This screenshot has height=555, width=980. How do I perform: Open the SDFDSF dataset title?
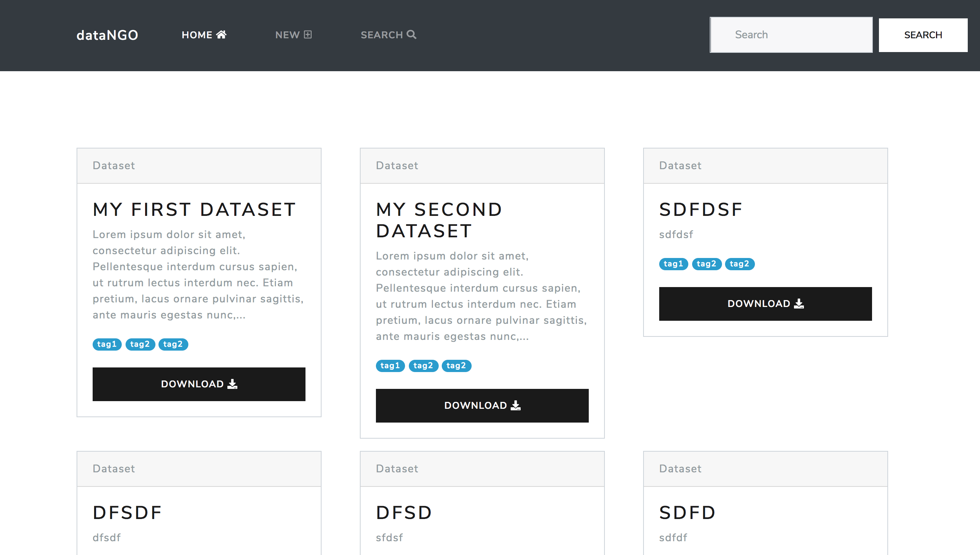click(x=701, y=209)
